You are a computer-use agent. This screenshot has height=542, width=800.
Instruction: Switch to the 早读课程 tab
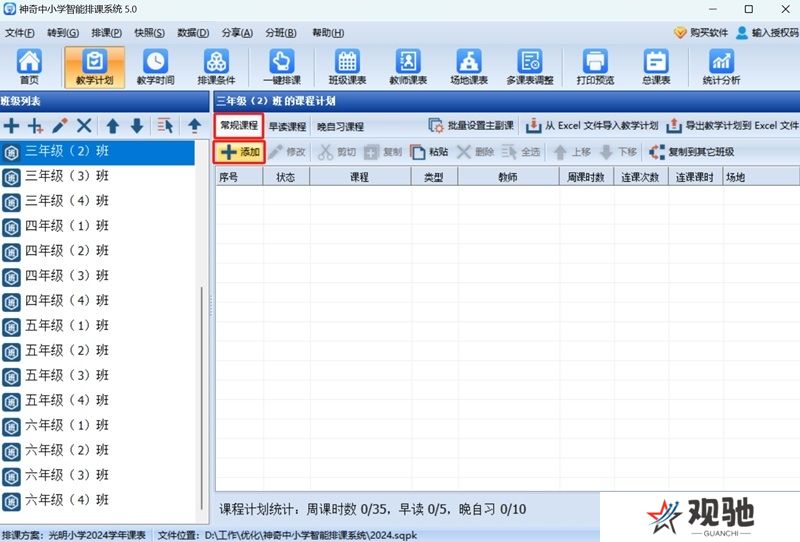(x=287, y=126)
